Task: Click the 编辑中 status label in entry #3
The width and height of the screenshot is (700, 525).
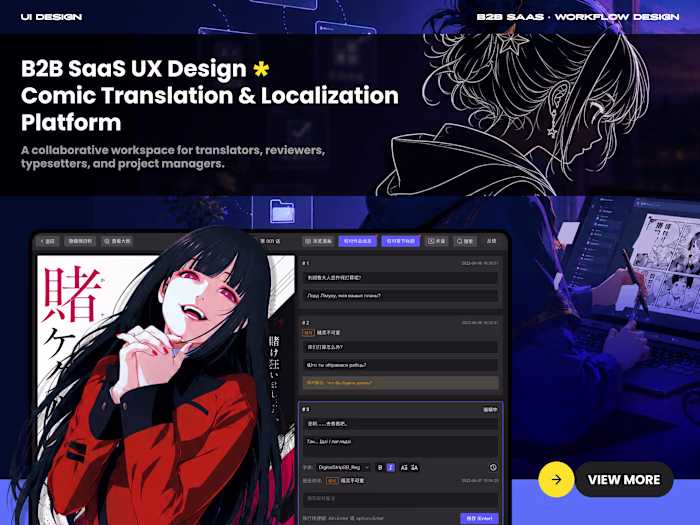Action: click(490, 409)
